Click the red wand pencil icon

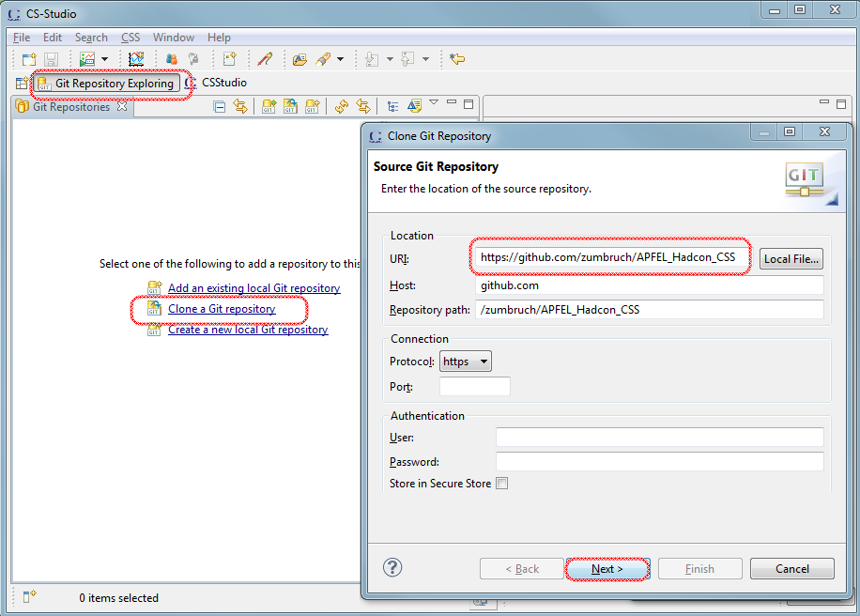coord(266,59)
